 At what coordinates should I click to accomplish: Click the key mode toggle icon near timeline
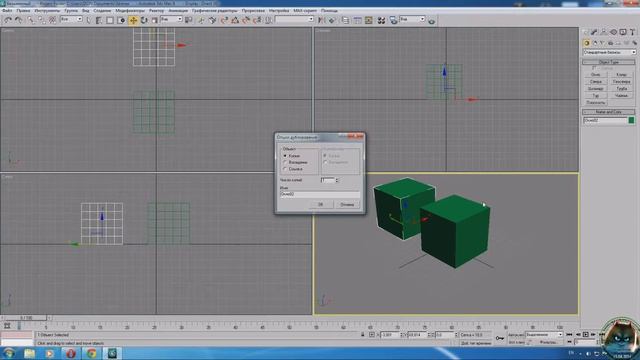coord(500,338)
